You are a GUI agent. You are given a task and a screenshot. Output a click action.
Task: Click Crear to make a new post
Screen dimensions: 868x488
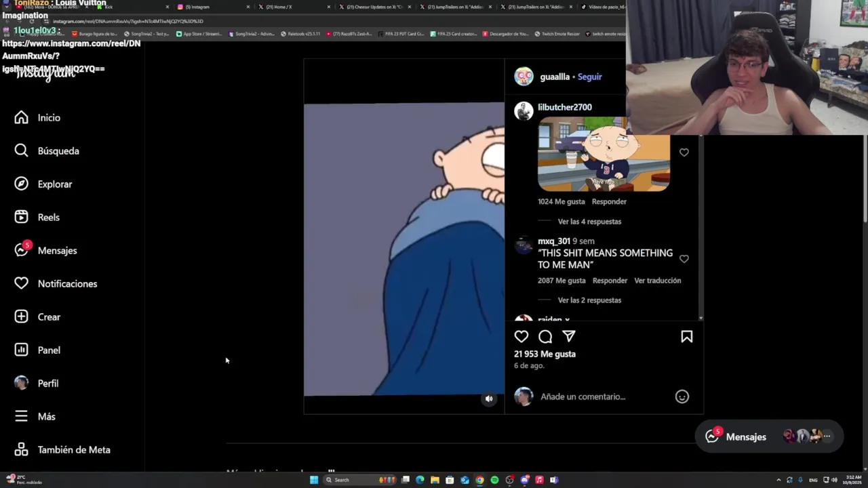(38, 317)
